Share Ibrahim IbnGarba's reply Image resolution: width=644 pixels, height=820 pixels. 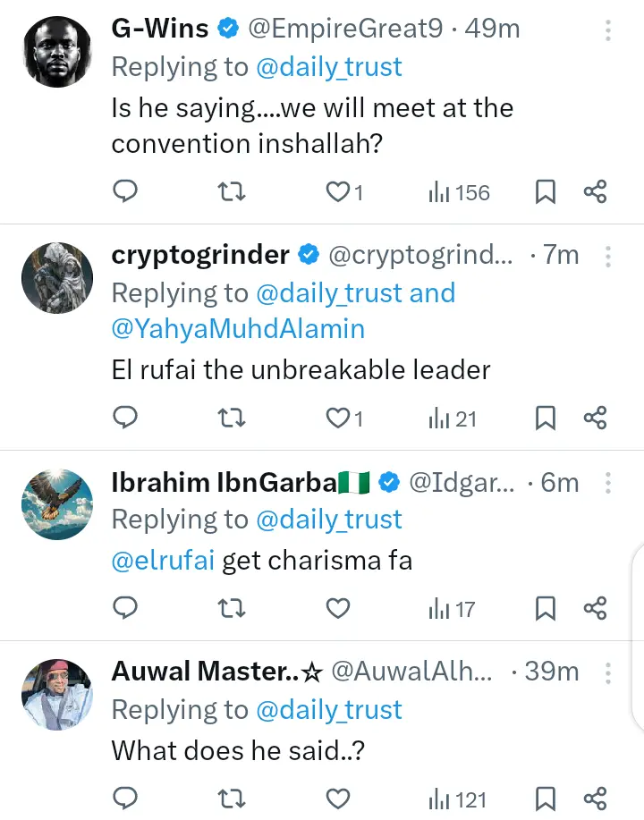click(x=596, y=609)
